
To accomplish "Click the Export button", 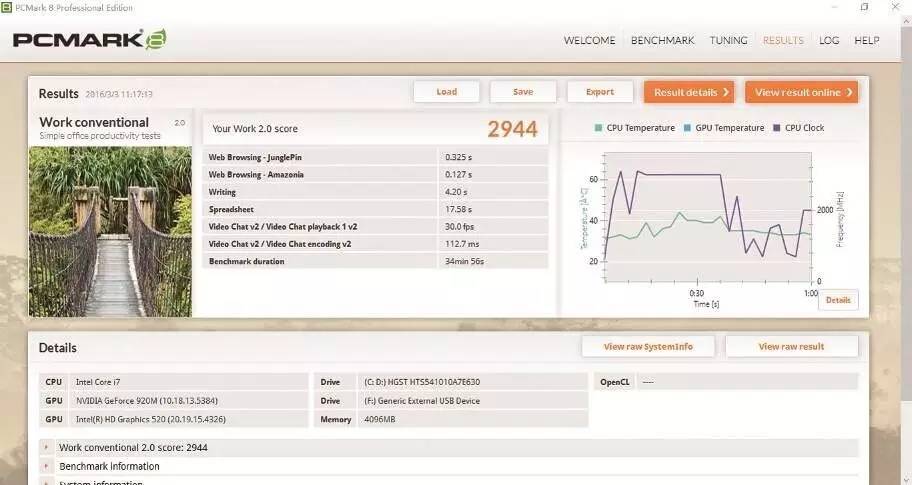I will [x=600, y=92].
